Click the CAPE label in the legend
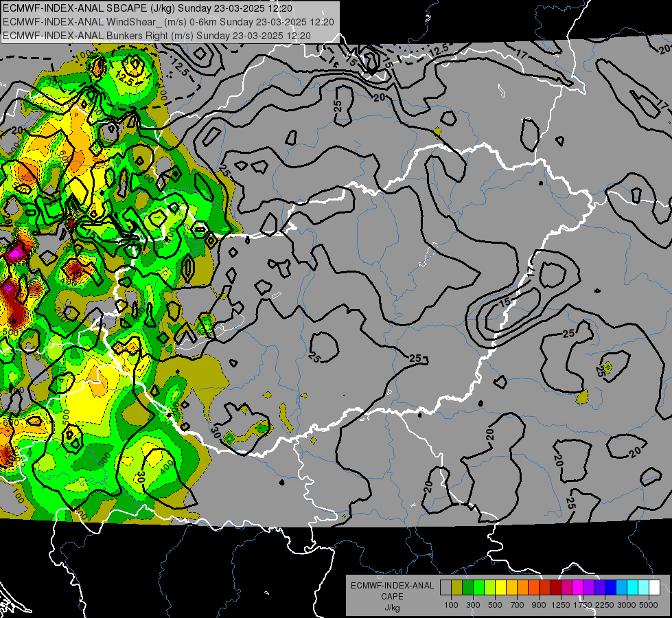Image resolution: width=672 pixels, height=618 pixels. pos(392,597)
